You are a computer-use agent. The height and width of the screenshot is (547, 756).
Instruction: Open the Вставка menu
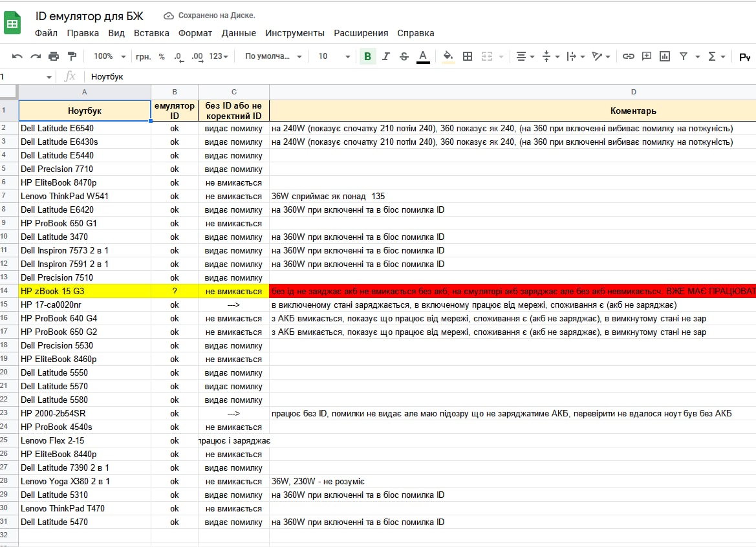(151, 33)
